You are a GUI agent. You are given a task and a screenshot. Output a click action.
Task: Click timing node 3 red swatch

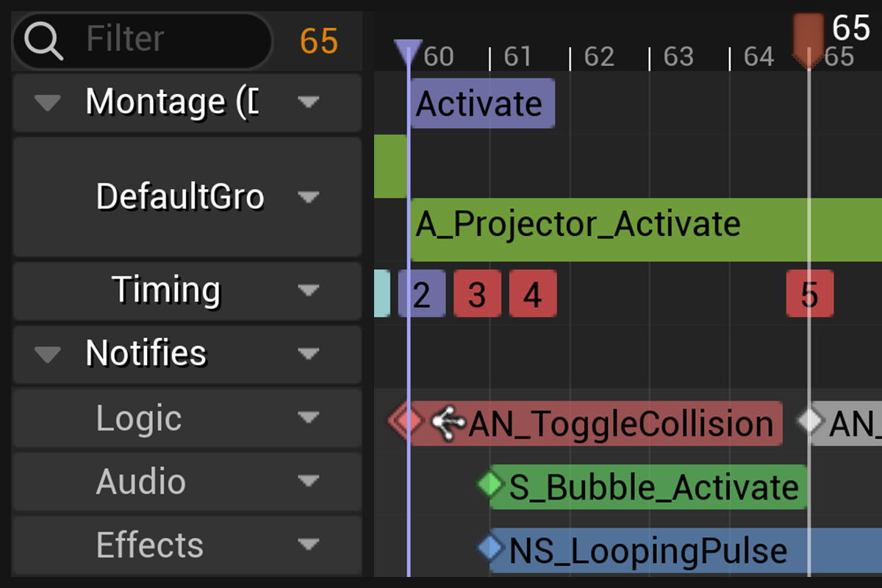pyautogui.click(x=477, y=294)
